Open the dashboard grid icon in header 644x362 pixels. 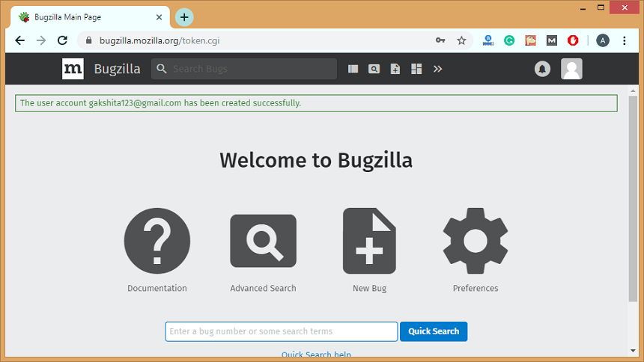tap(416, 69)
